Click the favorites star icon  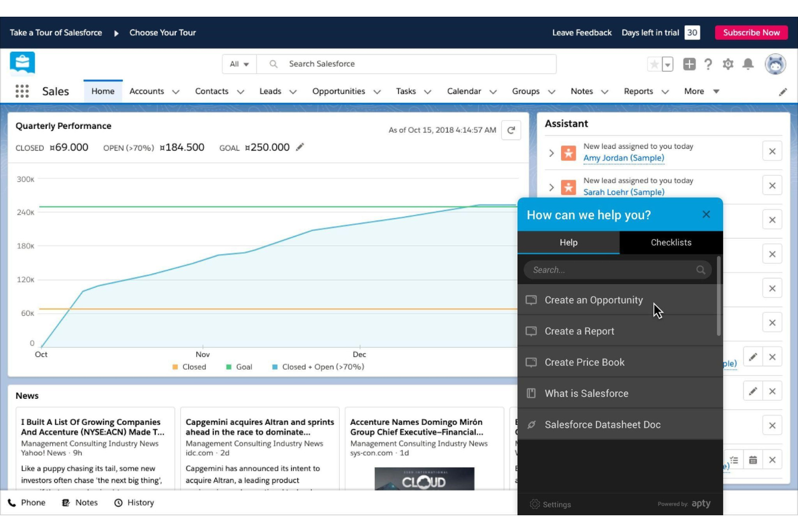654,64
